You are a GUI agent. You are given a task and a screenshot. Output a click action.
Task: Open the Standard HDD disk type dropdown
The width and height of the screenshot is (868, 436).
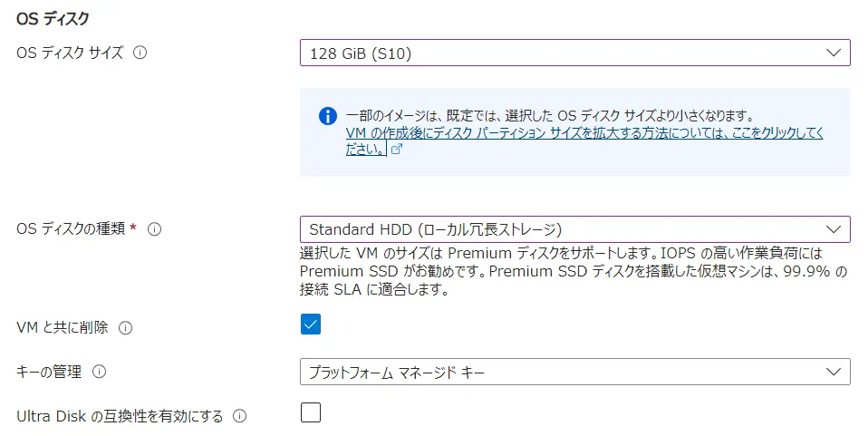tap(562, 229)
